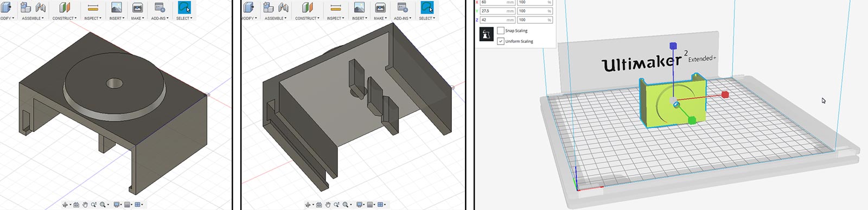Enable Snap Scaling checkbox in Cura

(501, 31)
